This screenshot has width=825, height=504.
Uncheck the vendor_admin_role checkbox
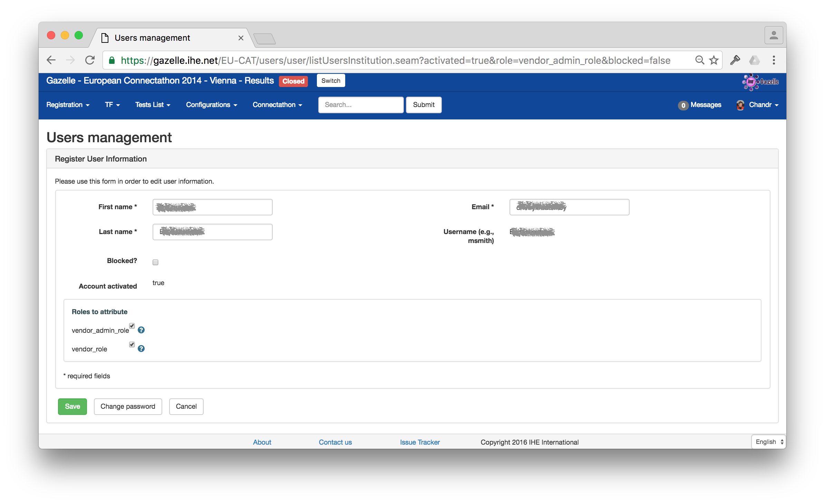point(132,326)
